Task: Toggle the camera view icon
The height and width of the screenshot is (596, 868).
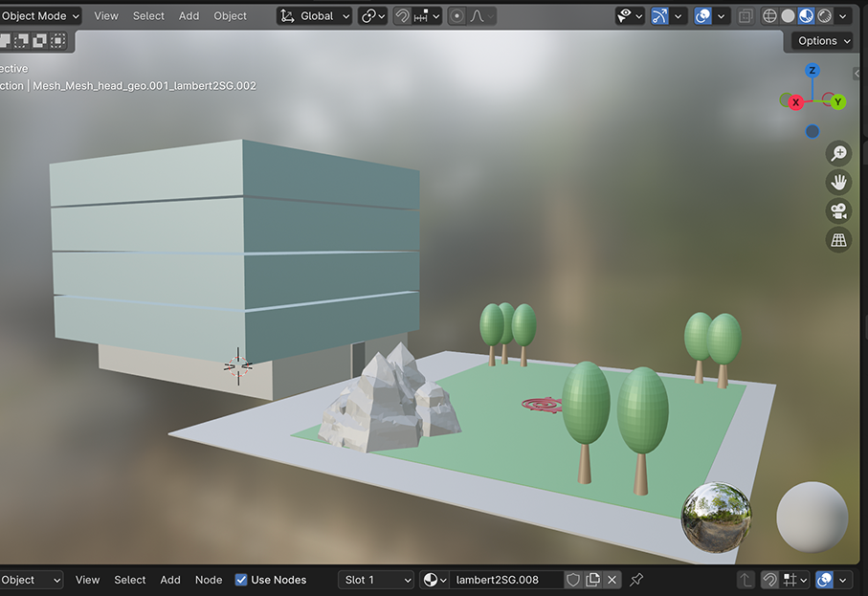Action: pos(838,210)
